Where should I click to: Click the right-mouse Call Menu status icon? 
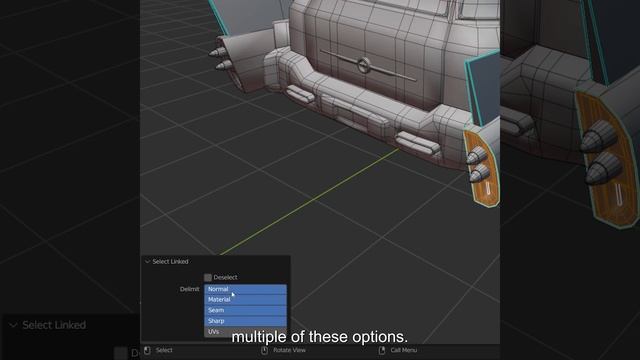[x=382, y=350]
